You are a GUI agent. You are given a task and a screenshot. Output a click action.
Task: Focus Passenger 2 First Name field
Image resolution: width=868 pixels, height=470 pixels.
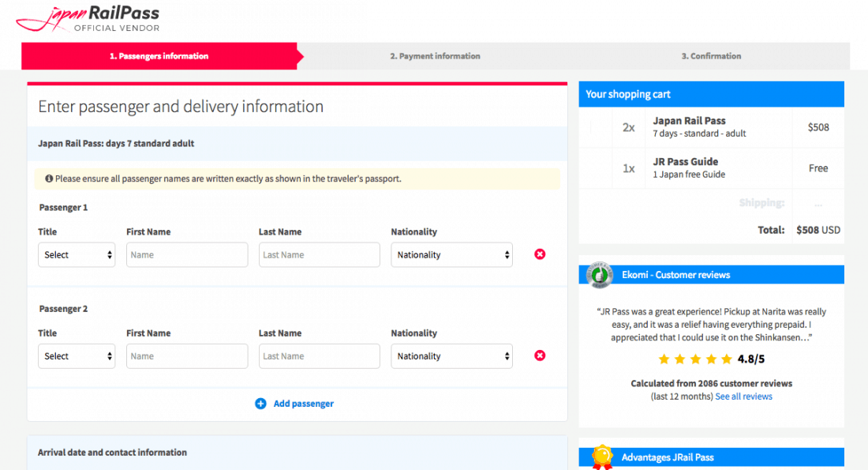tap(187, 356)
